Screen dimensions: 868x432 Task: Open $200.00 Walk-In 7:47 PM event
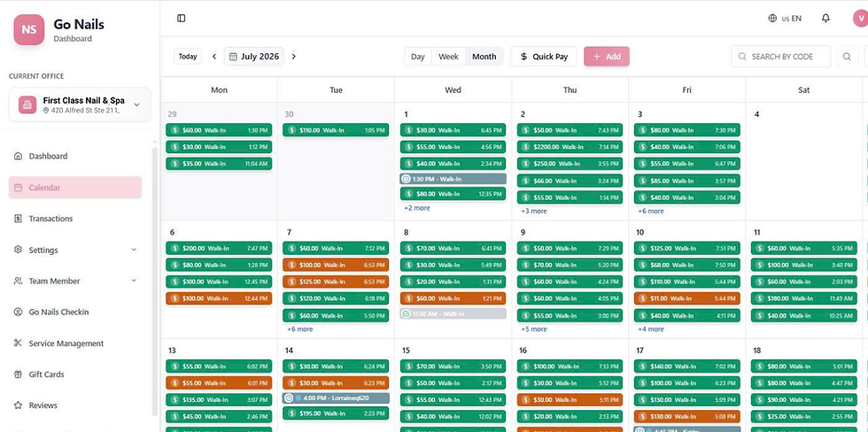click(x=219, y=249)
